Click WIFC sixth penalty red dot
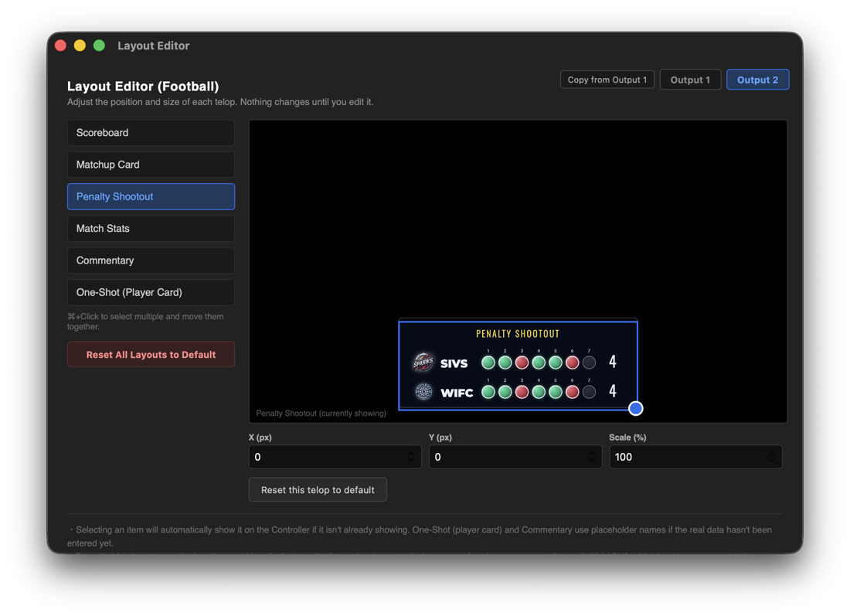Viewport: 850px width, 616px height. [x=573, y=392]
